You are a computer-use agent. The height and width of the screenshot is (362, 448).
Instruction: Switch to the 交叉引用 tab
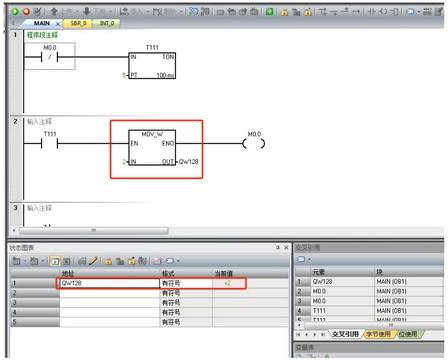[x=345, y=334]
